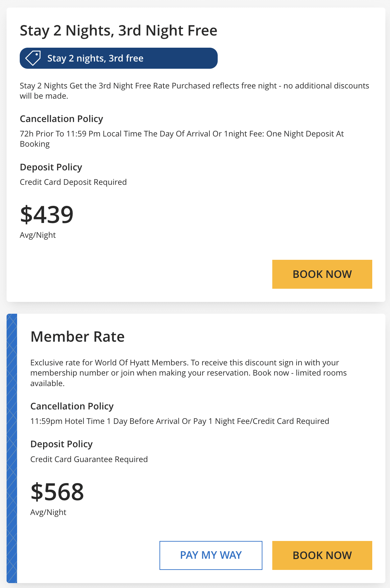
Task: Click the price tag icon in promo badge
Action: tap(33, 58)
